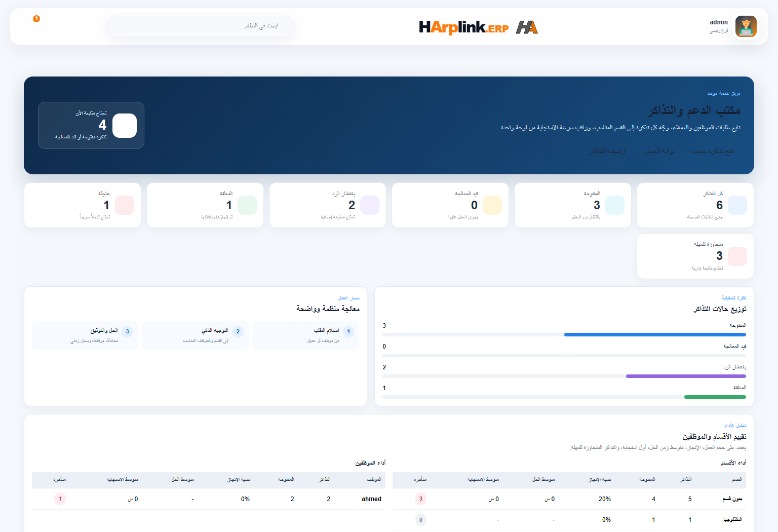Click the white icon in تحتاج متابعة الآن card

pos(125,126)
